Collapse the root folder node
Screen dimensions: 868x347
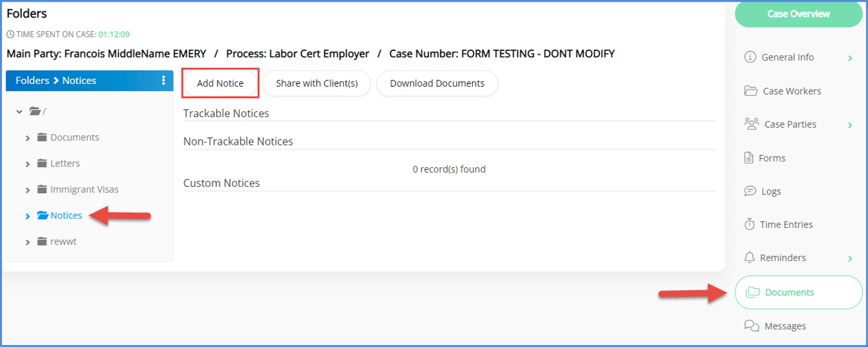point(20,111)
